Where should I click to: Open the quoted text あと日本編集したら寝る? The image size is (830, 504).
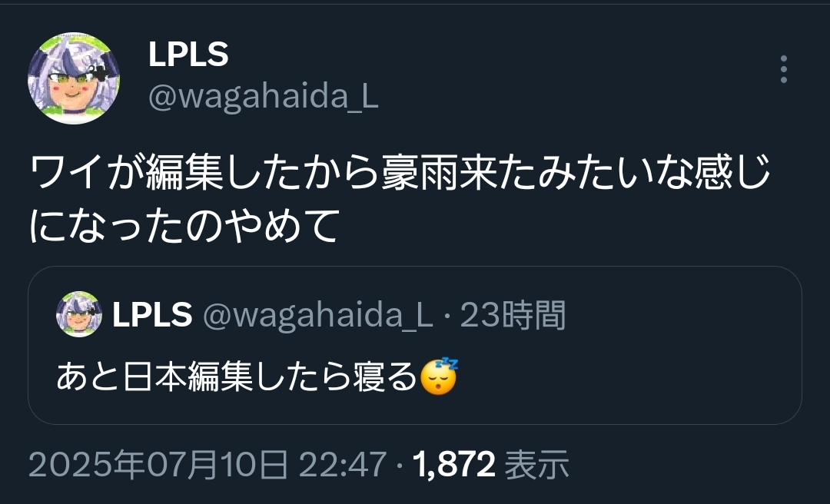click(237, 377)
